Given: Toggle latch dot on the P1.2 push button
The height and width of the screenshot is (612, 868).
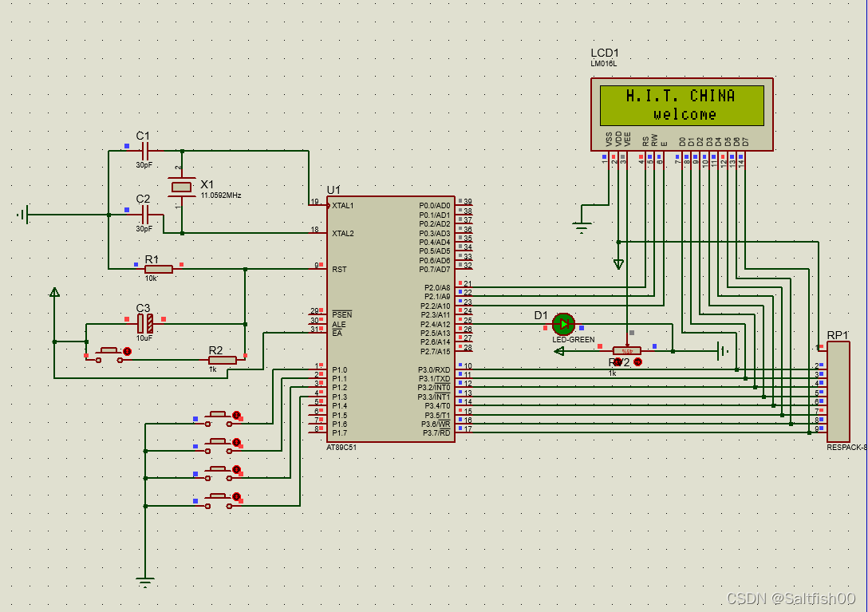Looking at the screenshot, I should (x=236, y=469).
